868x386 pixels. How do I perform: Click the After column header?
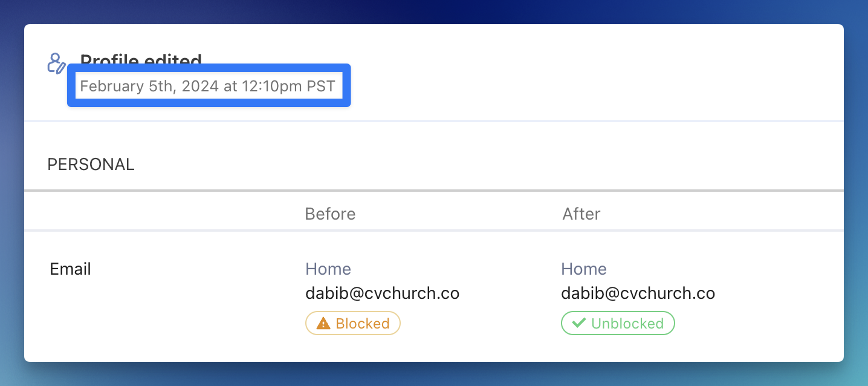[581, 214]
